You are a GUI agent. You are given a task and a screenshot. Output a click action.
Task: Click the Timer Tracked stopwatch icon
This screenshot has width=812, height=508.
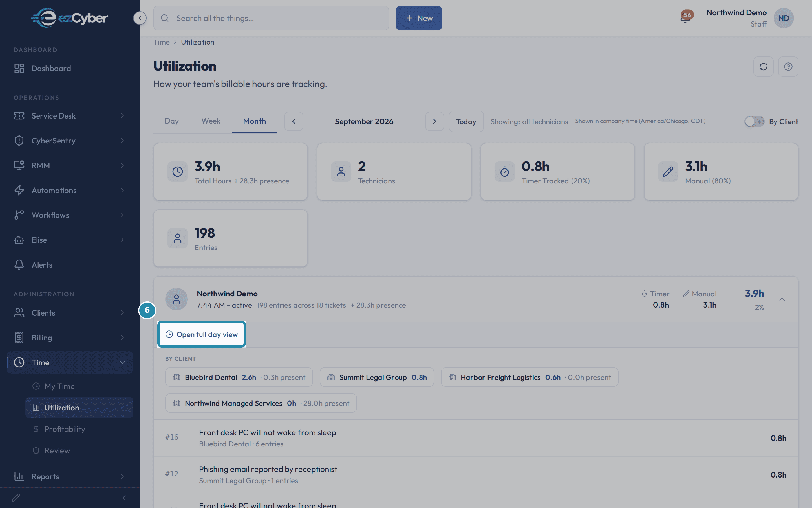504,172
